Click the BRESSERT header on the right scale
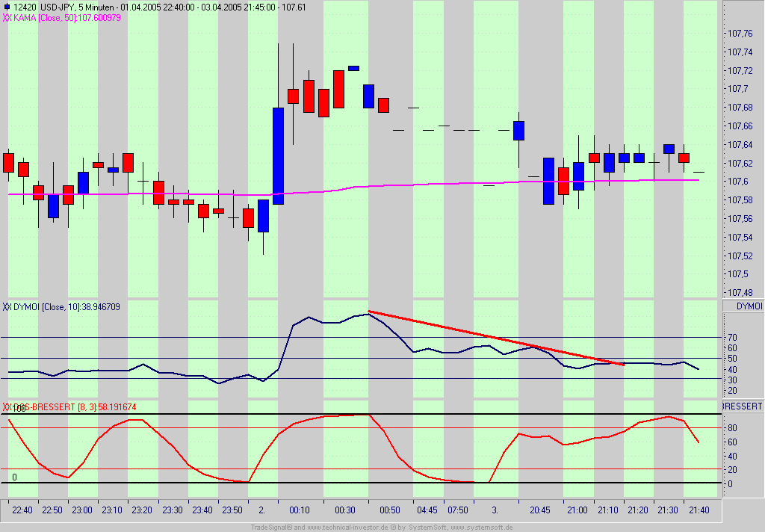The height and width of the screenshot is (532, 765). 743,406
